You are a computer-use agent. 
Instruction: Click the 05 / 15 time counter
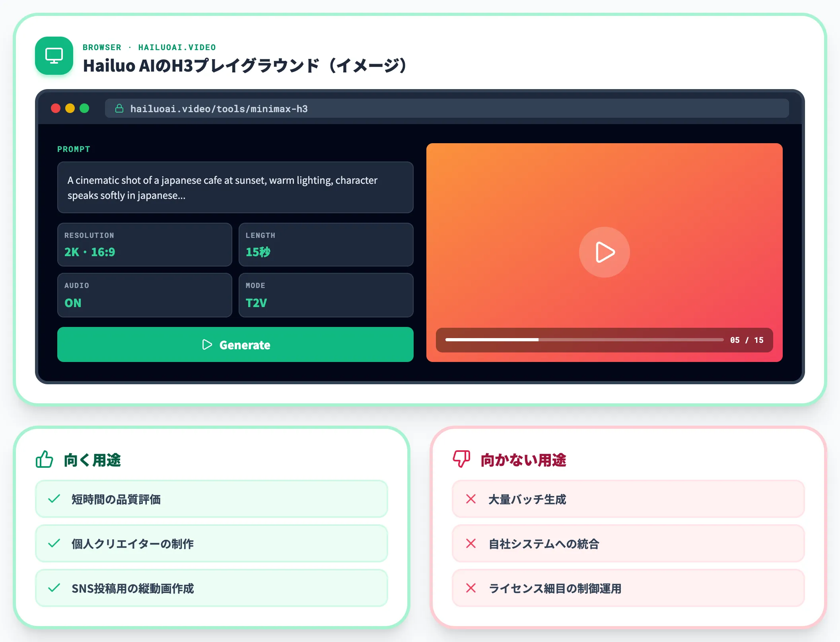pos(747,340)
